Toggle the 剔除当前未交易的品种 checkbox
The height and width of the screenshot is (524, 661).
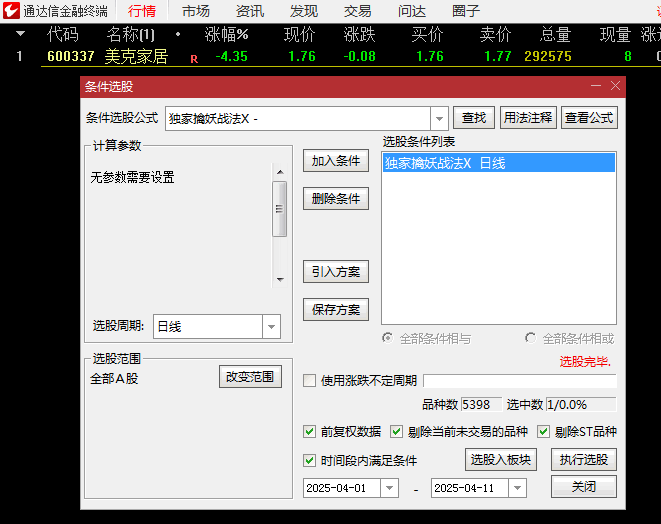point(396,432)
